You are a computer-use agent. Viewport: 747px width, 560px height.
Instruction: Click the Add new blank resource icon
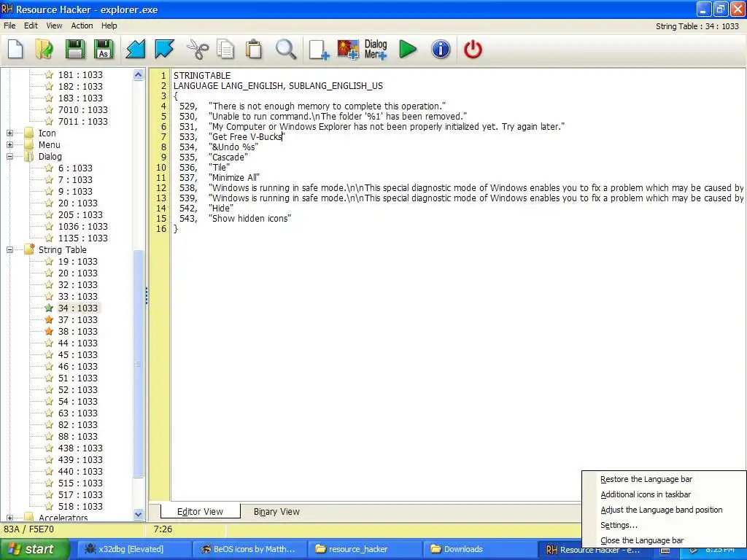point(319,49)
